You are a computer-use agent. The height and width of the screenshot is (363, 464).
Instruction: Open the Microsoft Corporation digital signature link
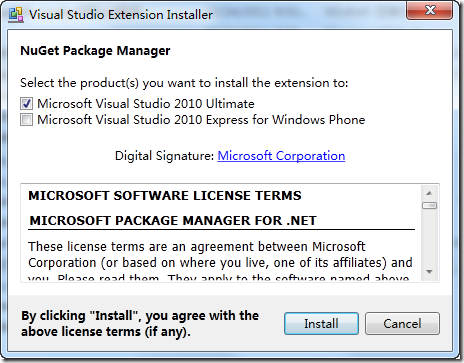pyautogui.click(x=281, y=156)
